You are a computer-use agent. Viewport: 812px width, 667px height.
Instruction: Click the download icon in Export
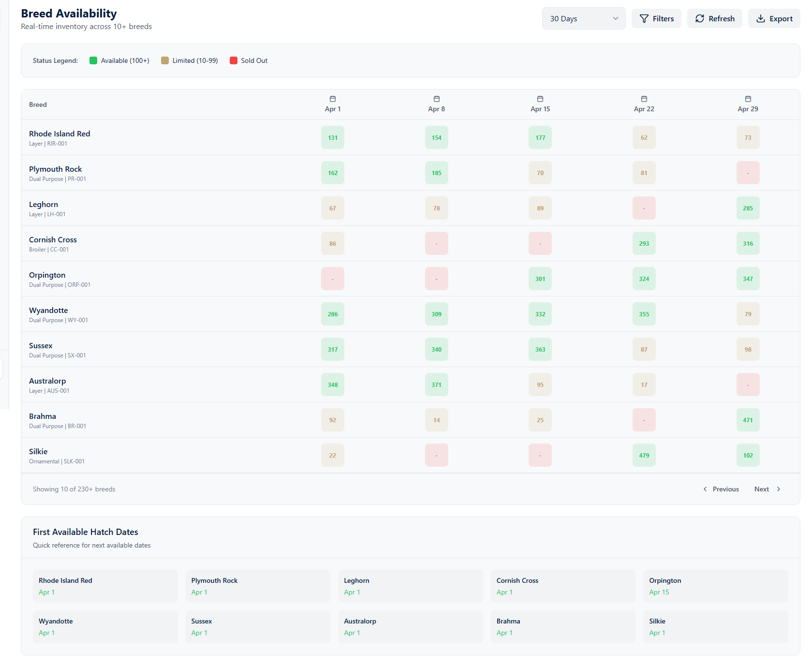pos(760,19)
